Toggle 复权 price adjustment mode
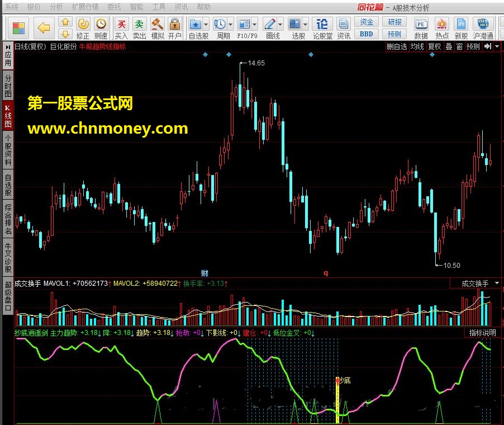The width and height of the screenshot is (504, 425). 435,46
